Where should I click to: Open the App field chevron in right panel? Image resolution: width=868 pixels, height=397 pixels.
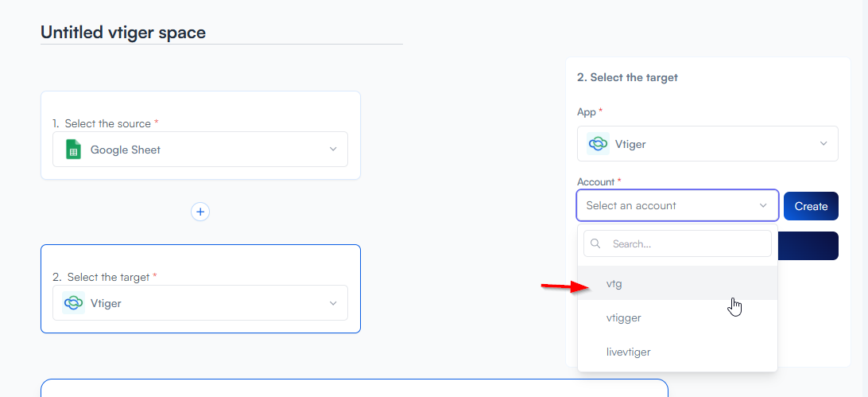pos(823,144)
